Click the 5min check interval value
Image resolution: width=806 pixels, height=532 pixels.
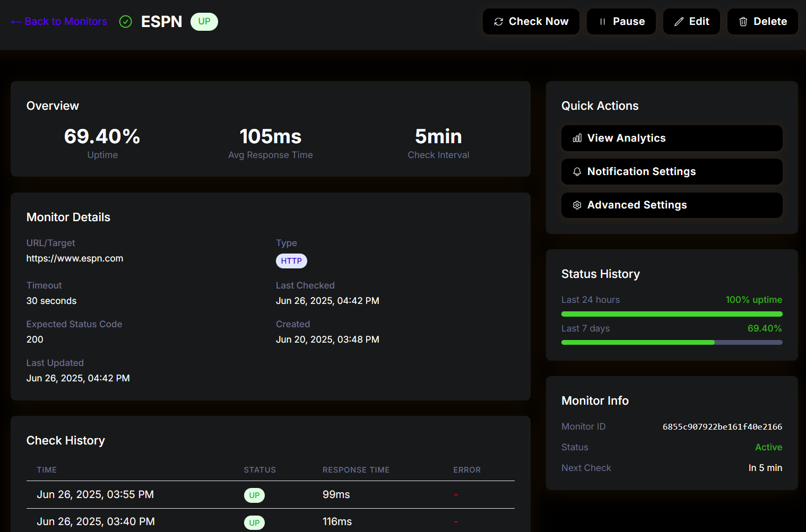438,136
